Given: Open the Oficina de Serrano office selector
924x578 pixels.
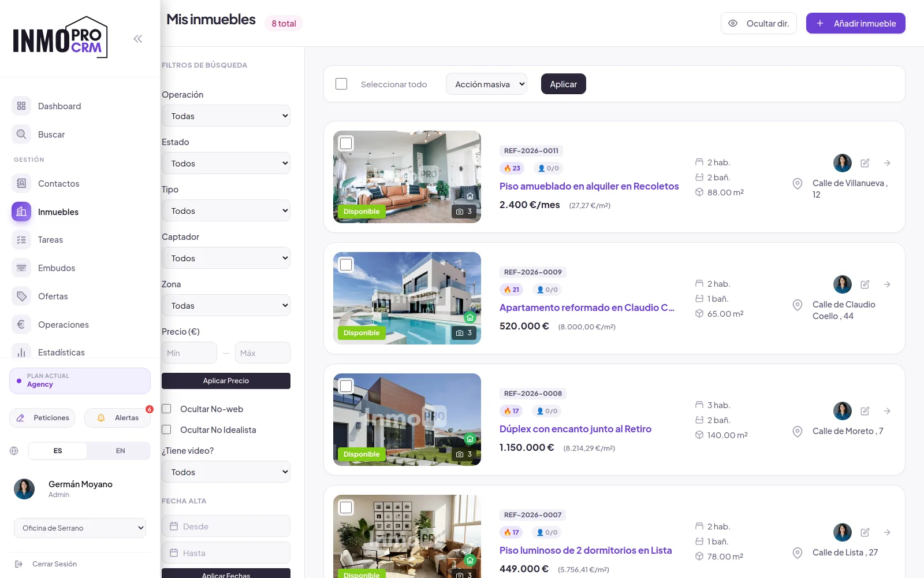Looking at the screenshot, I should point(80,528).
